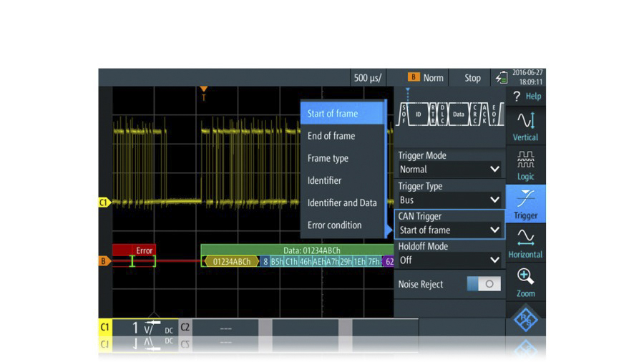Click the B5h data byte
The width and height of the screenshot is (644, 362).
click(x=277, y=261)
